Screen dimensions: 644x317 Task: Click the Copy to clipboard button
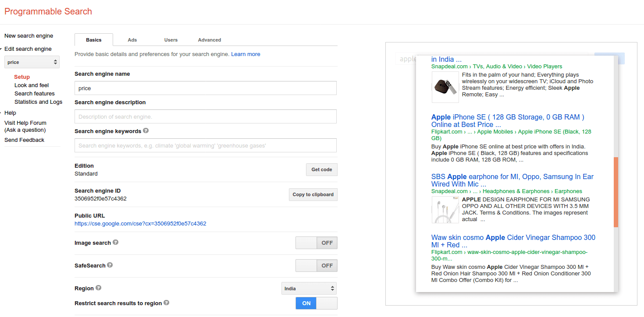click(x=313, y=194)
